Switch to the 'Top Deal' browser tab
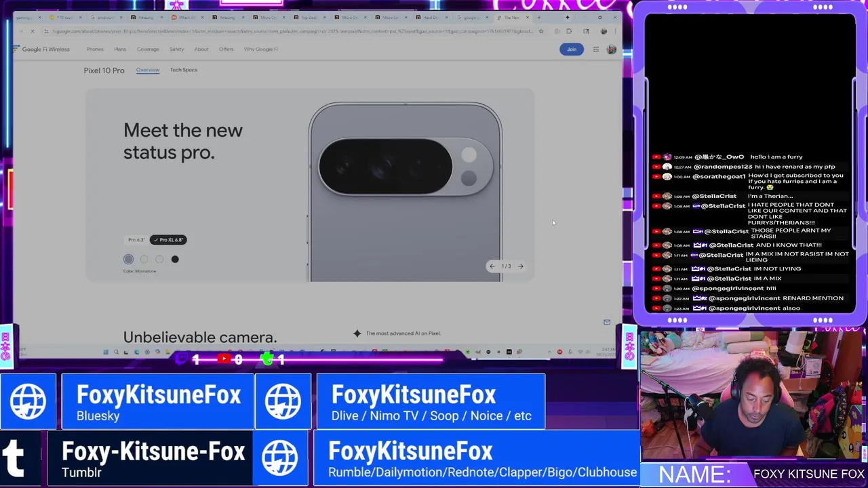The image size is (868, 488). click(x=311, y=18)
